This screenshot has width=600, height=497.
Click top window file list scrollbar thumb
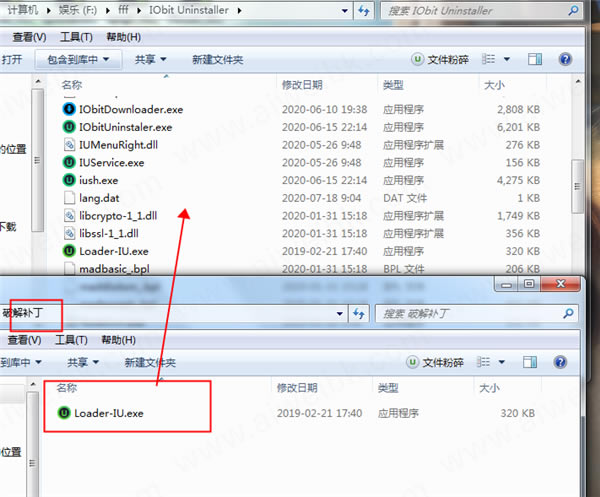click(x=577, y=186)
